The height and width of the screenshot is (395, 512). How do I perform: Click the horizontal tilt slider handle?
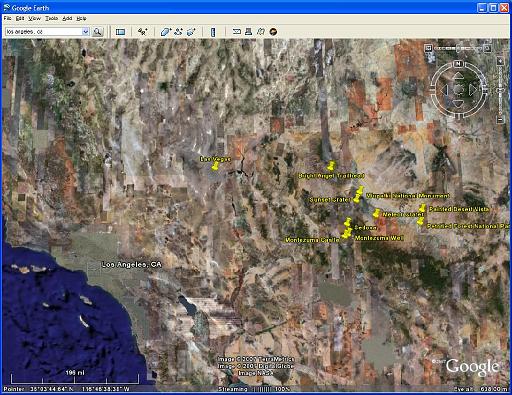coord(458,49)
